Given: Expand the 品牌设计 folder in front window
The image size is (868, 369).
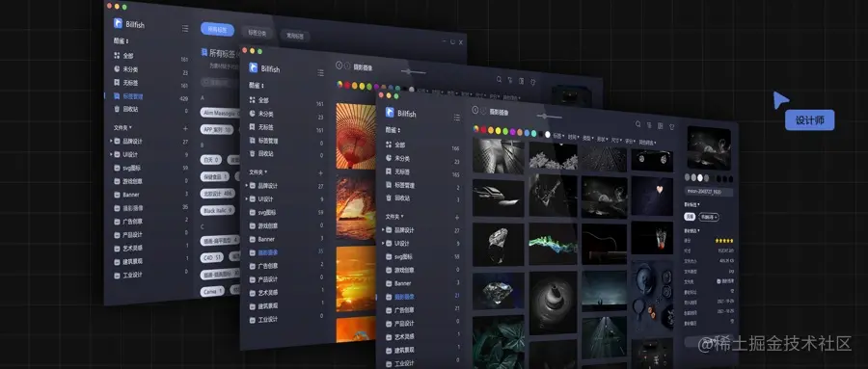Looking at the screenshot, I should click(x=383, y=229).
